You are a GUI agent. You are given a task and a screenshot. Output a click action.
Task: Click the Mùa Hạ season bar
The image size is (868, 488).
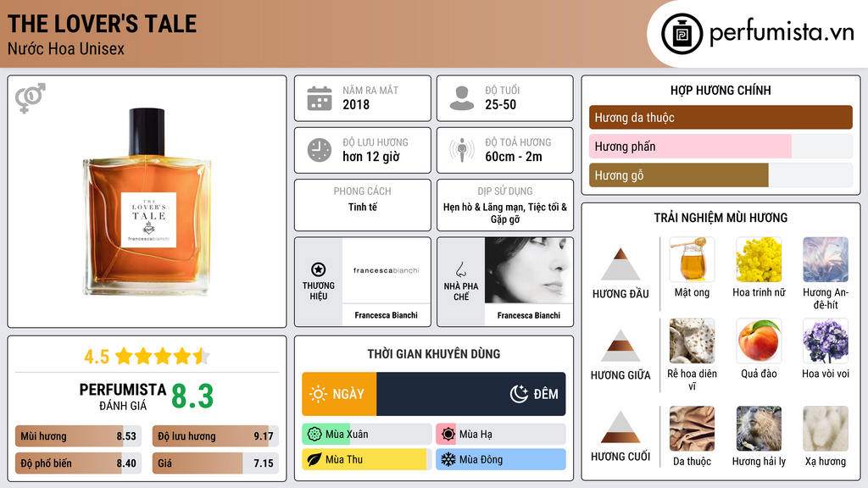click(500, 435)
